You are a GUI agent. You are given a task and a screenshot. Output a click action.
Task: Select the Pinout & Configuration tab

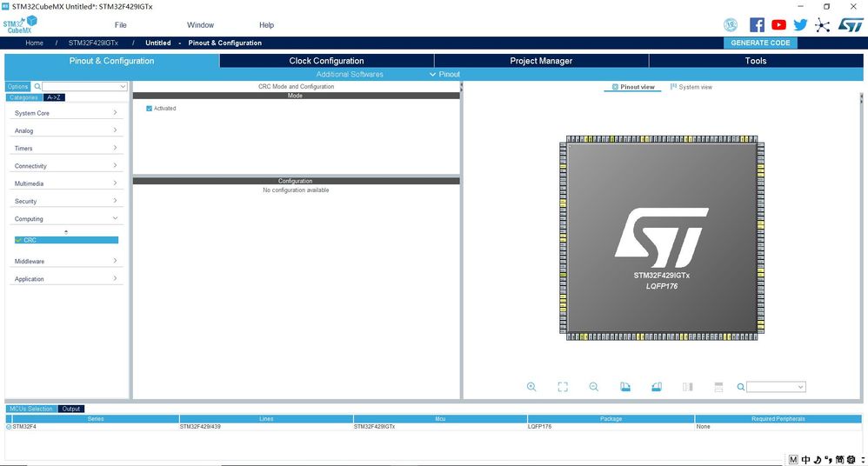click(x=112, y=61)
